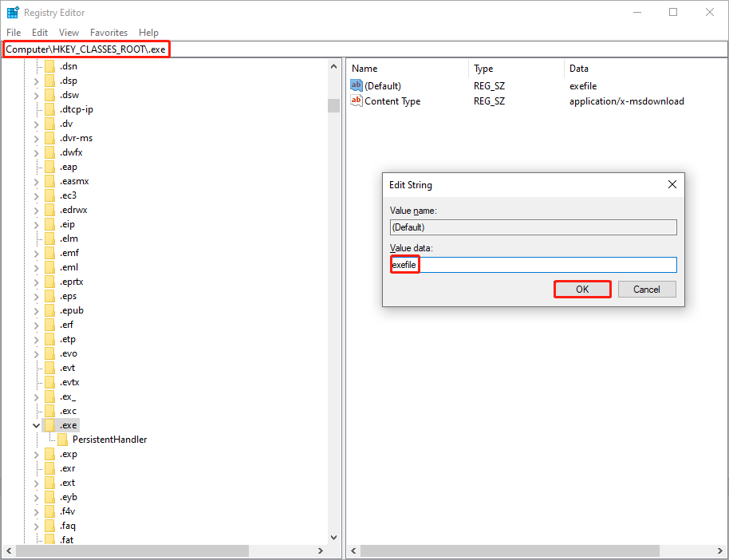Expand the .dsw key

point(36,96)
